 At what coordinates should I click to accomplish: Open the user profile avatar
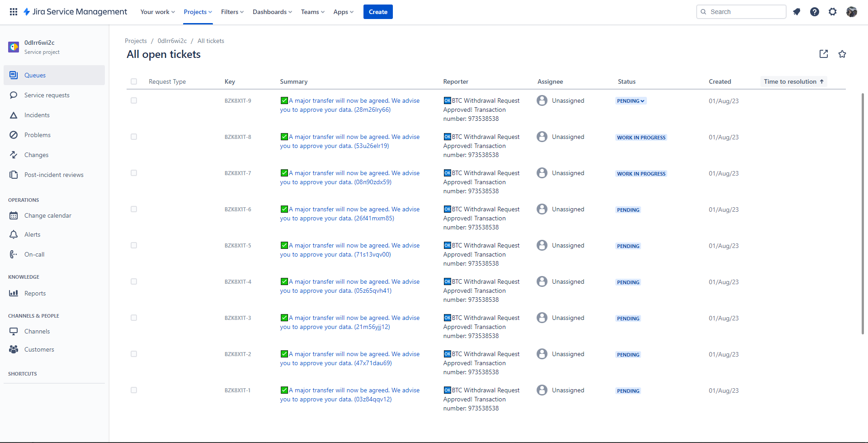tap(852, 12)
